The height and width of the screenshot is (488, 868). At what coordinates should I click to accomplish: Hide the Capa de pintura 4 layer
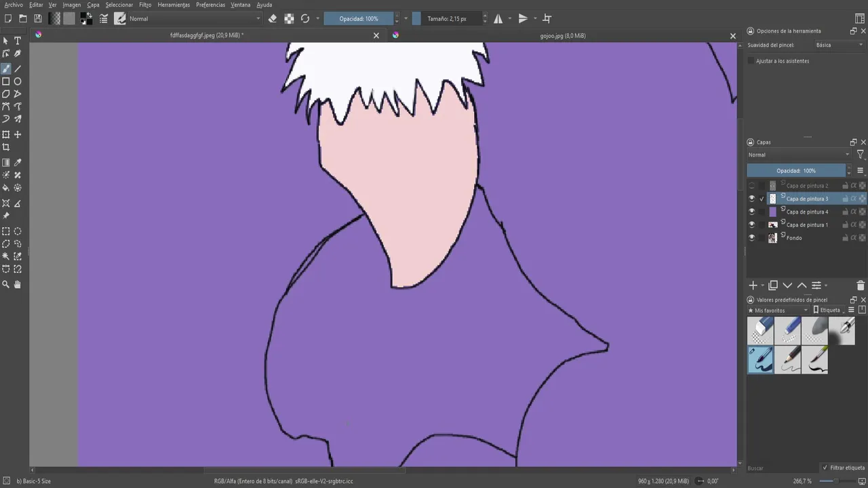(751, 211)
